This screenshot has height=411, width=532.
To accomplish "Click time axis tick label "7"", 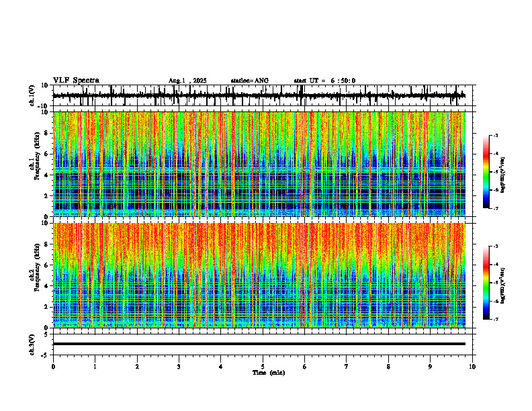I will coord(347,367).
